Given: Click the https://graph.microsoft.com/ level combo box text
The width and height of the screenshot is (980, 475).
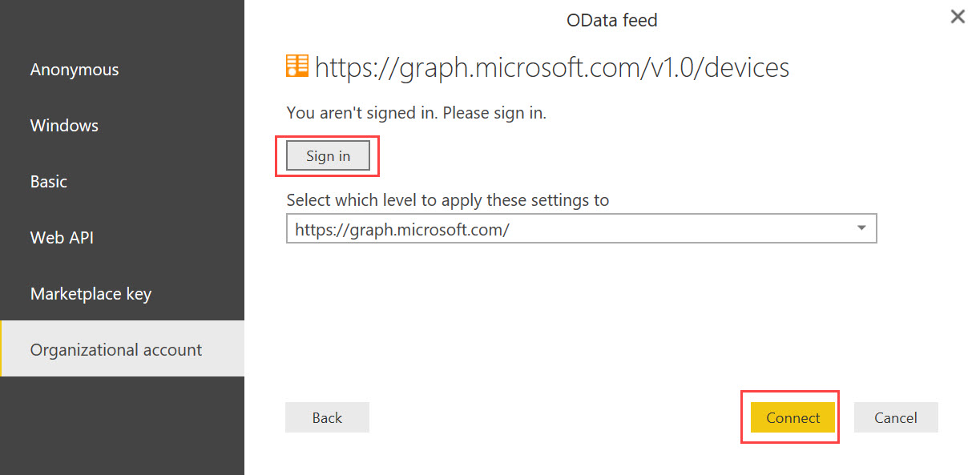Looking at the screenshot, I should coord(402,229).
